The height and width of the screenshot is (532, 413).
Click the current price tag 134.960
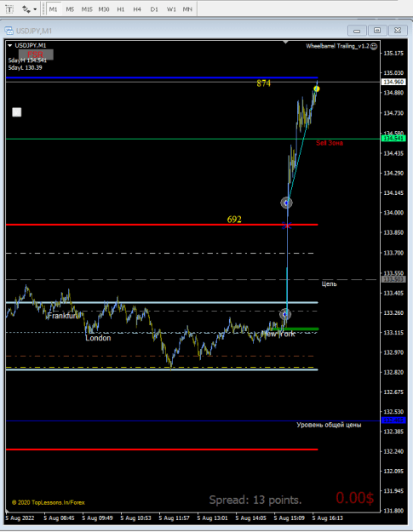(393, 82)
